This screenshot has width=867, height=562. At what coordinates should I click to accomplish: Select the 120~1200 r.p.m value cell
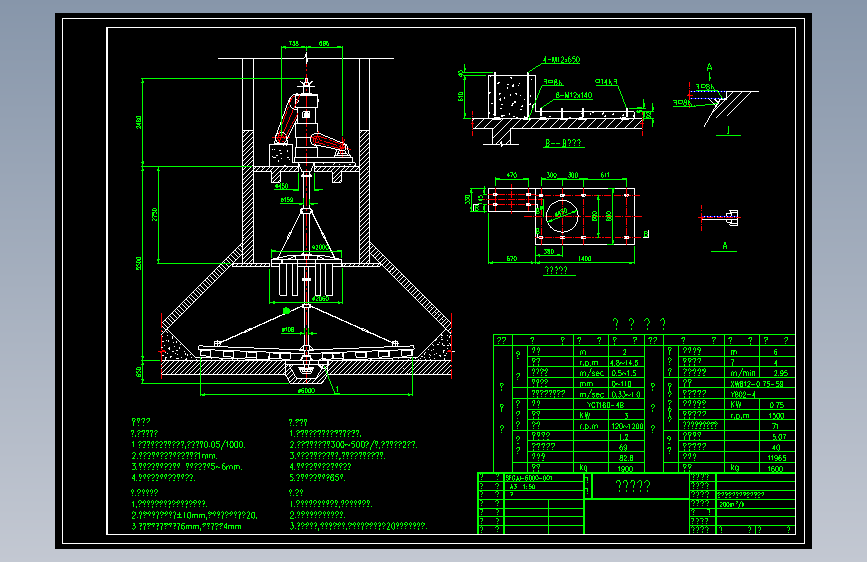626,426
